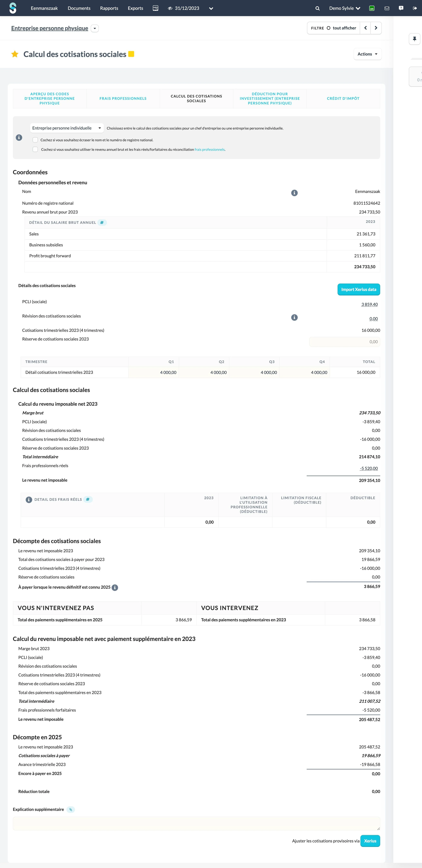
Task: Click Réserve de cotisations sociales 2023 input
Action: pyautogui.click(x=344, y=342)
